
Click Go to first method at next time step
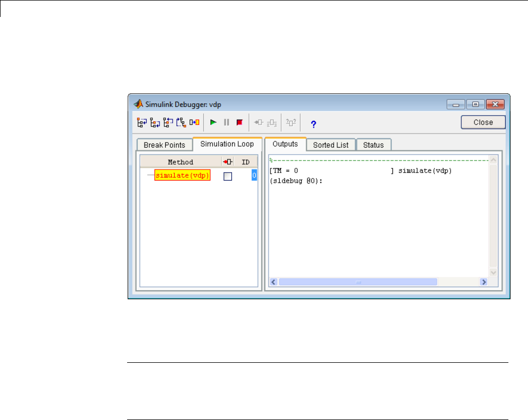(181, 122)
